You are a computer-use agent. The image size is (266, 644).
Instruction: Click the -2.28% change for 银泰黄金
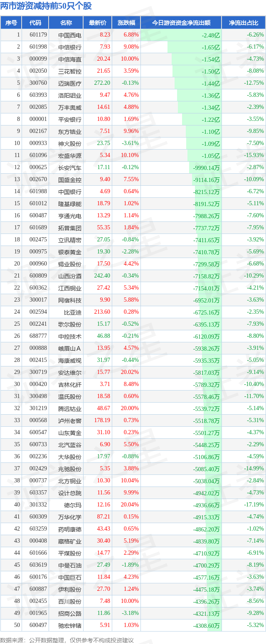[x=130, y=252]
